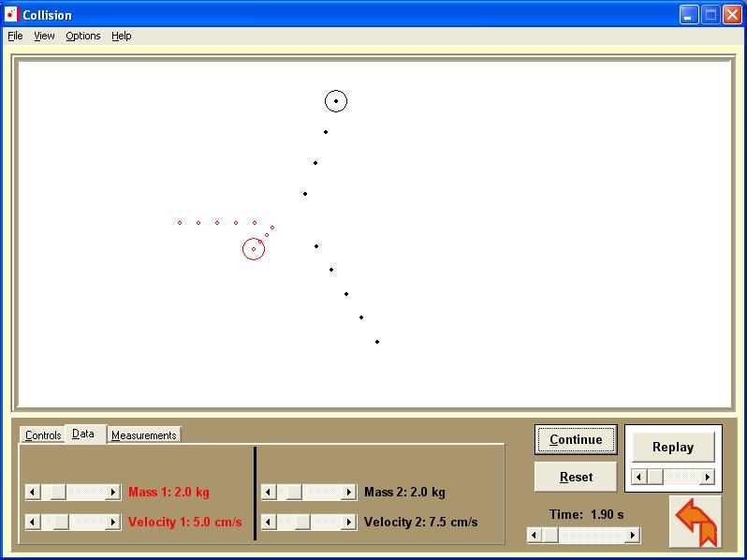747x560 pixels.
Task: Click the black circled puck
Action: click(x=336, y=101)
